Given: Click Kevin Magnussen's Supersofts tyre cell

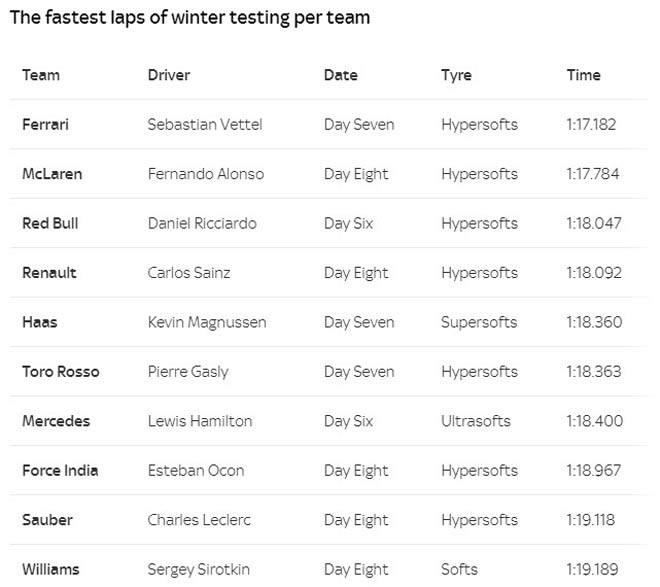Looking at the screenshot, I should tap(479, 322).
